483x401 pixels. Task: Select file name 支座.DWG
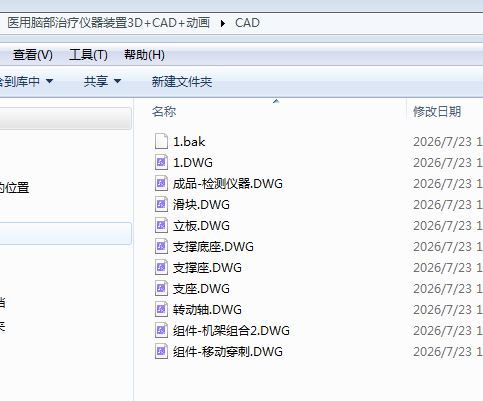(x=201, y=289)
